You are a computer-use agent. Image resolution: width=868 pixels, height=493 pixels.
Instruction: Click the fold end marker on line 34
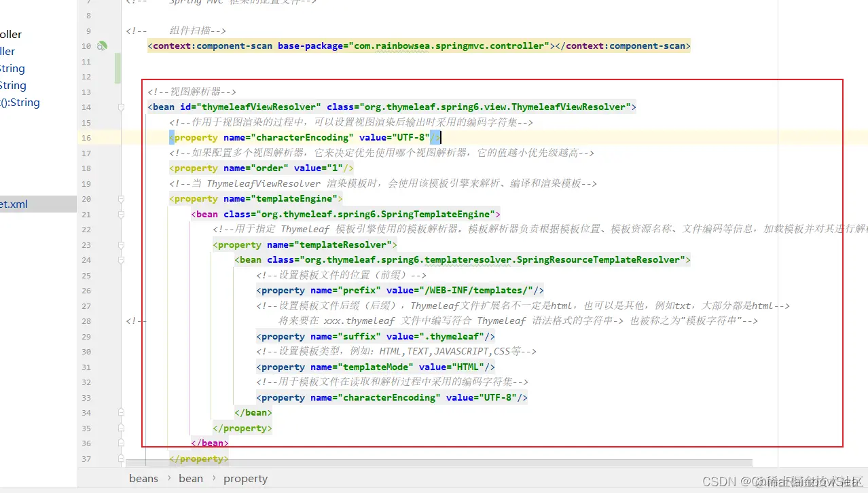click(x=122, y=413)
